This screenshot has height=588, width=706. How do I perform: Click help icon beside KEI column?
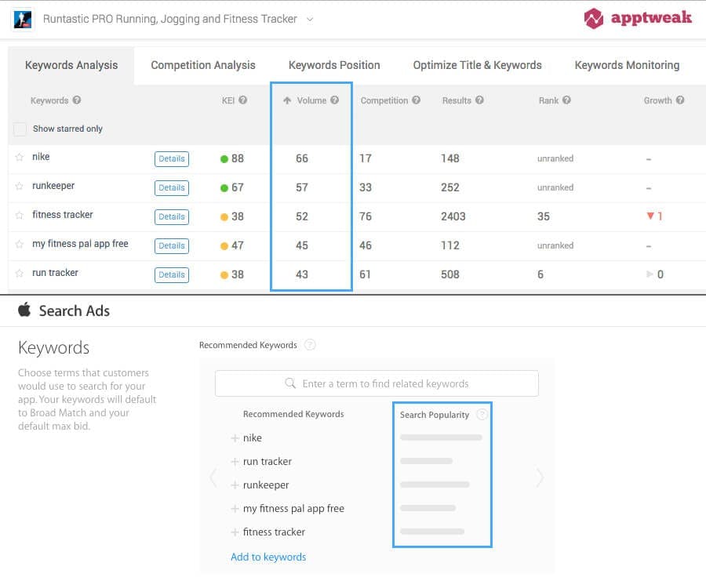point(243,100)
